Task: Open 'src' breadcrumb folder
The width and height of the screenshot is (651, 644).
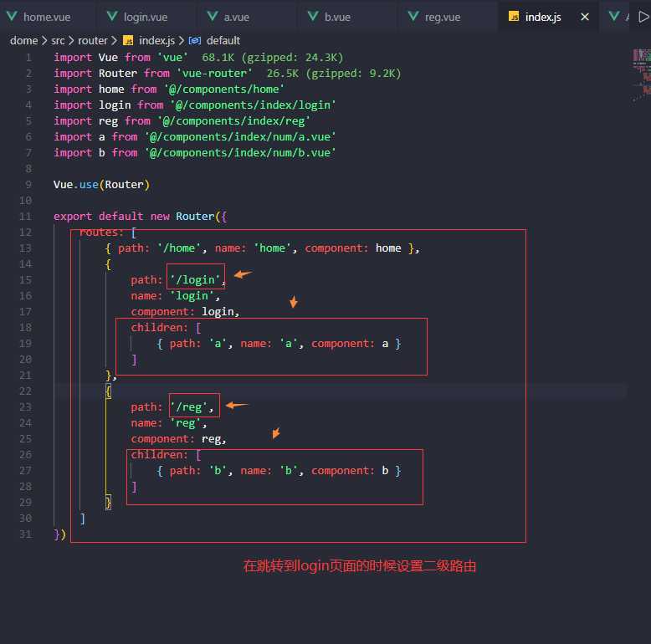Action: pyautogui.click(x=58, y=41)
